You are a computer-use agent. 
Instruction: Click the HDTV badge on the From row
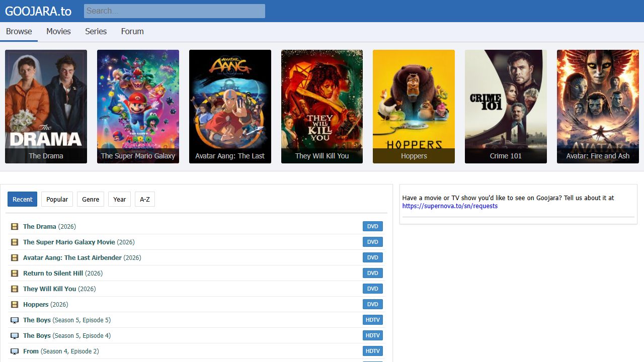point(373,351)
